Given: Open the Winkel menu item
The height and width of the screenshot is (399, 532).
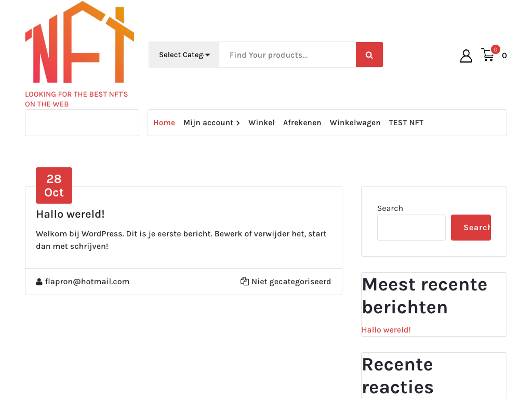Looking at the screenshot, I should (262, 123).
